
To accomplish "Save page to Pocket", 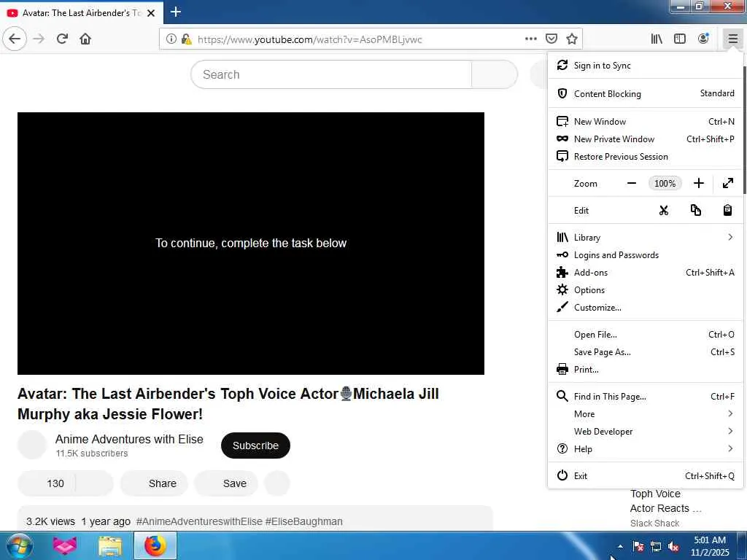I will pos(551,39).
